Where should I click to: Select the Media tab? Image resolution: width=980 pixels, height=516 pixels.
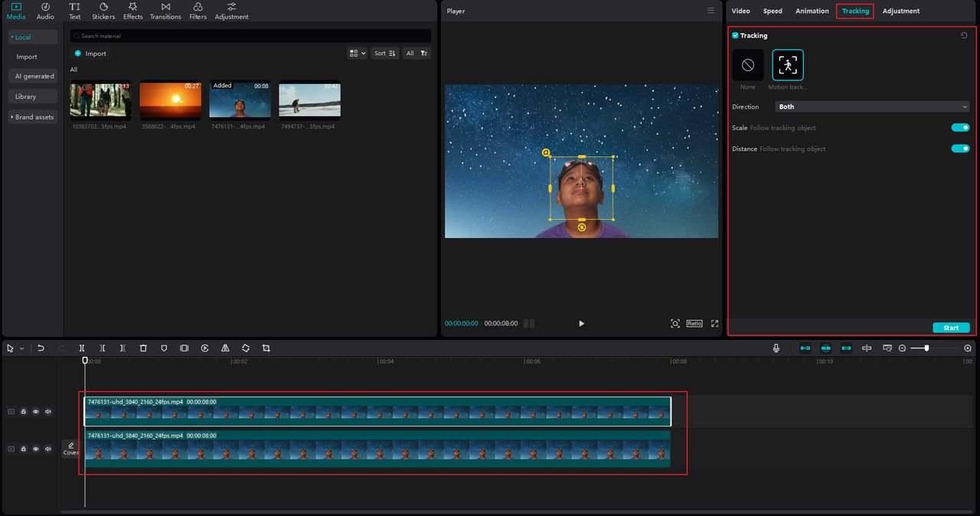click(16, 11)
